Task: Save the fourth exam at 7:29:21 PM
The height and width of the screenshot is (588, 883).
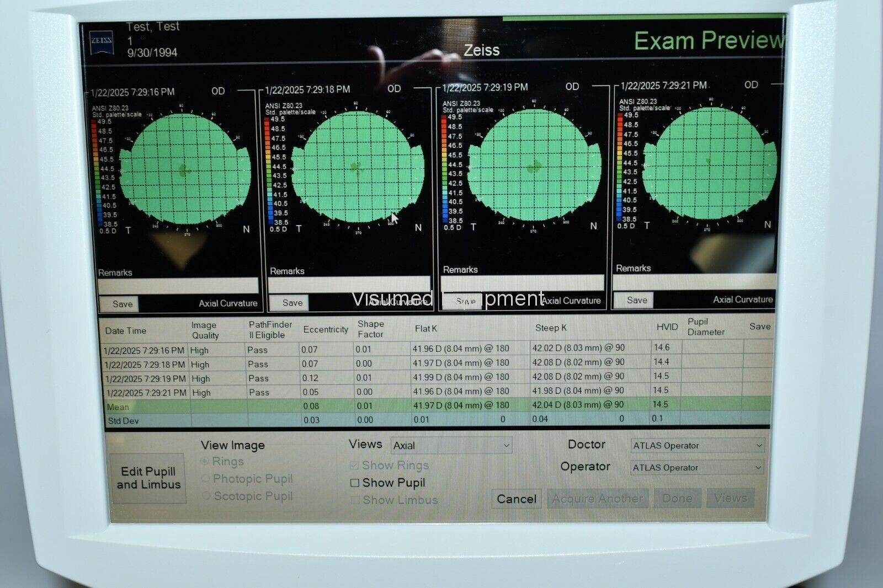Action: [636, 300]
